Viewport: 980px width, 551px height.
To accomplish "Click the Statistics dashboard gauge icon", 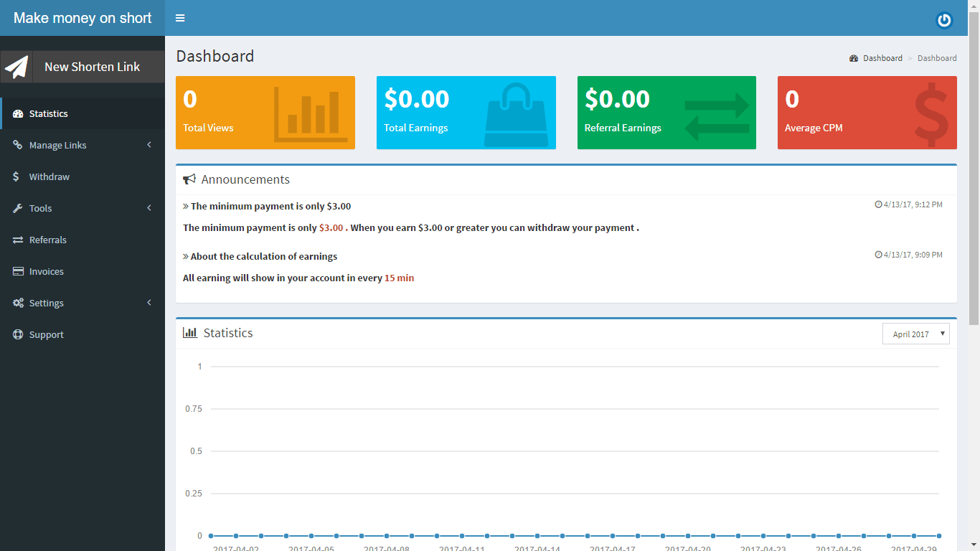I will (18, 114).
